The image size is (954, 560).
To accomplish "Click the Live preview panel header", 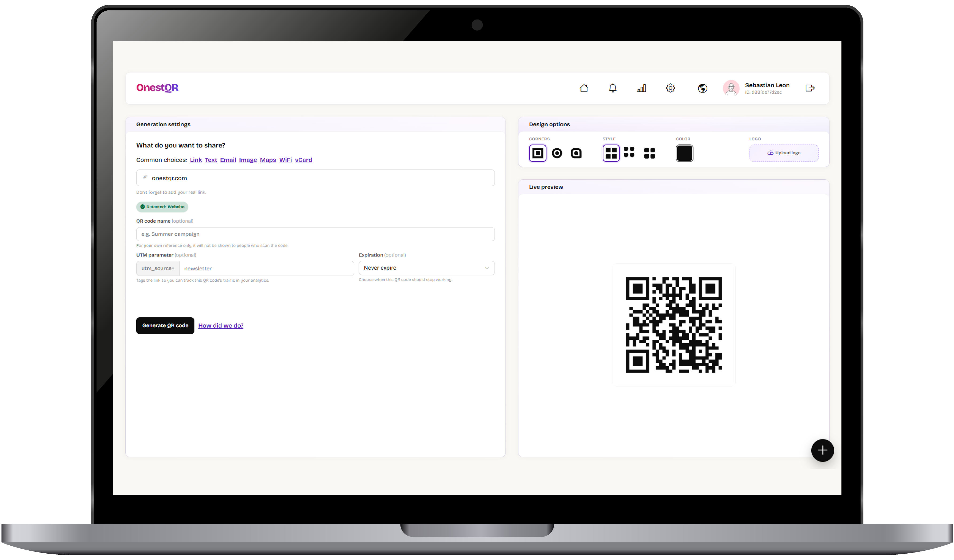I will 673,187.
